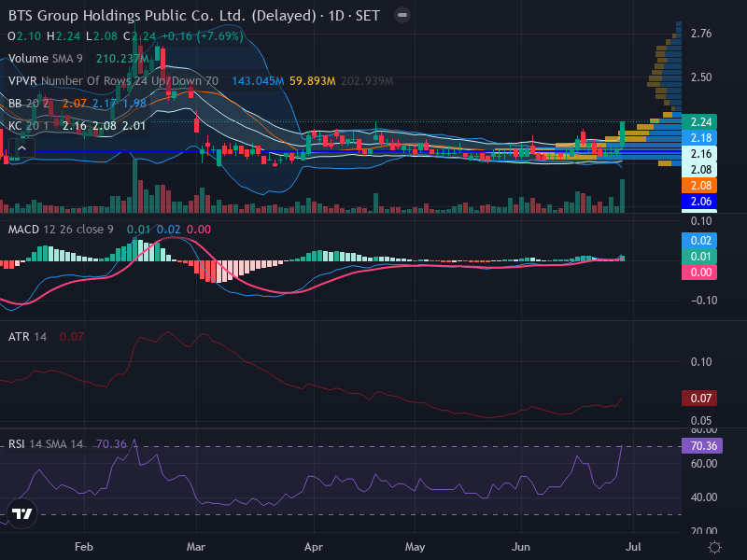
Task: Click the 40.00 RSI scale value
Action: point(704,497)
